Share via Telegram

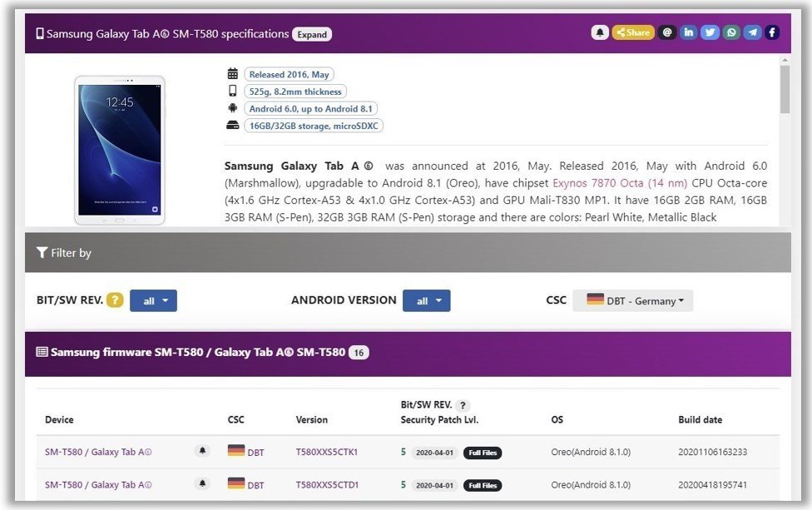(x=752, y=32)
